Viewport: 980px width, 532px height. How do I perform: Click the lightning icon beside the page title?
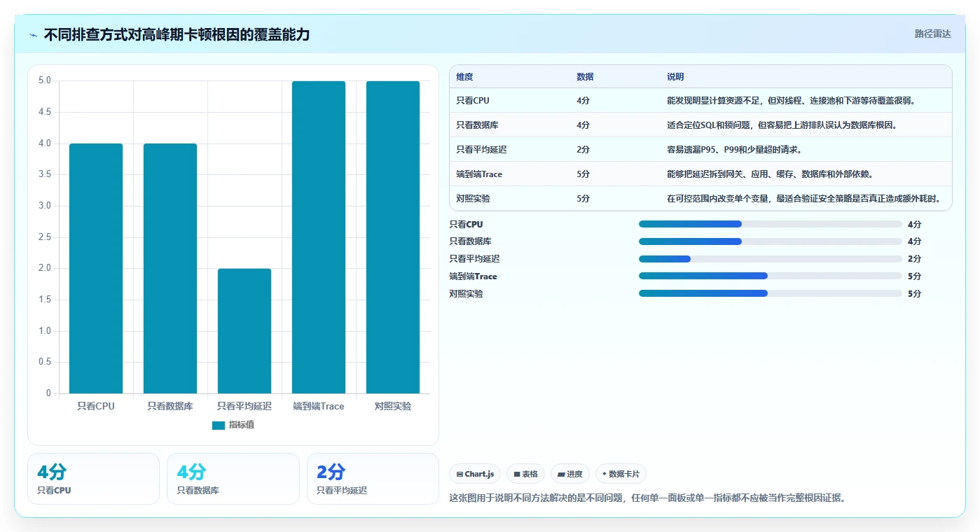(x=34, y=35)
